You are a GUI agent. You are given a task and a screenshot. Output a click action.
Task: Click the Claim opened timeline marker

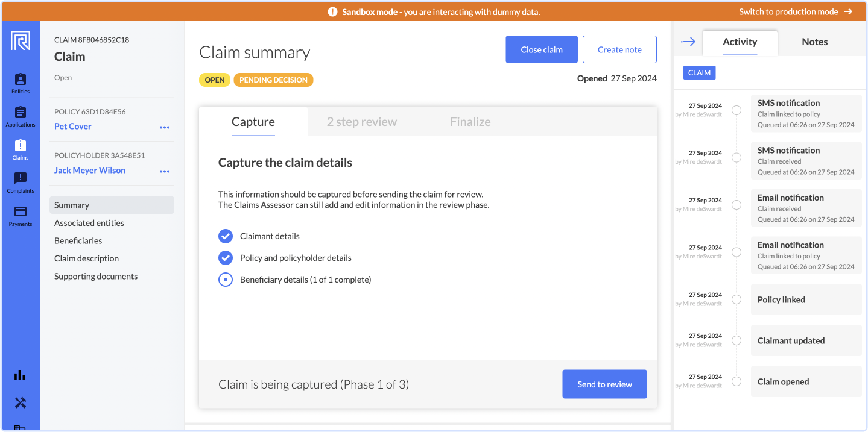(737, 381)
